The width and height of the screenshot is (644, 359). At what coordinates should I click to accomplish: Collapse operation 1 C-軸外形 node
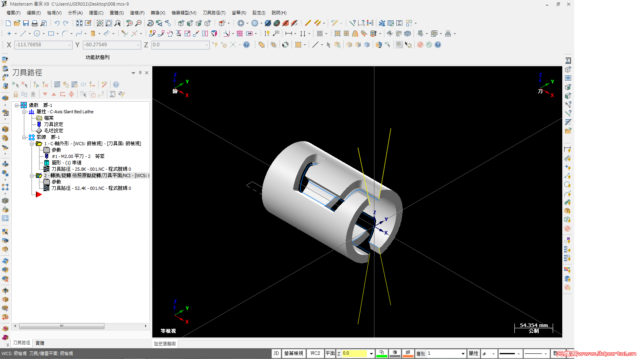(x=32, y=144)
